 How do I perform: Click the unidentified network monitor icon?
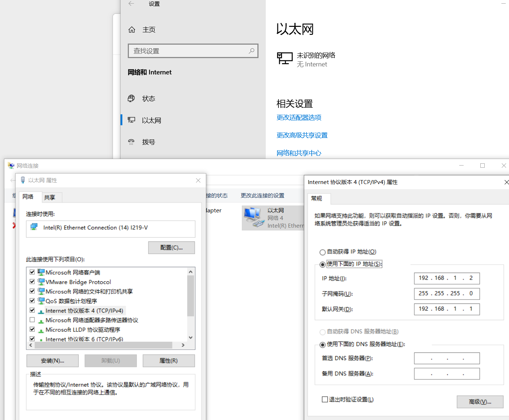(x=285, y=58)
